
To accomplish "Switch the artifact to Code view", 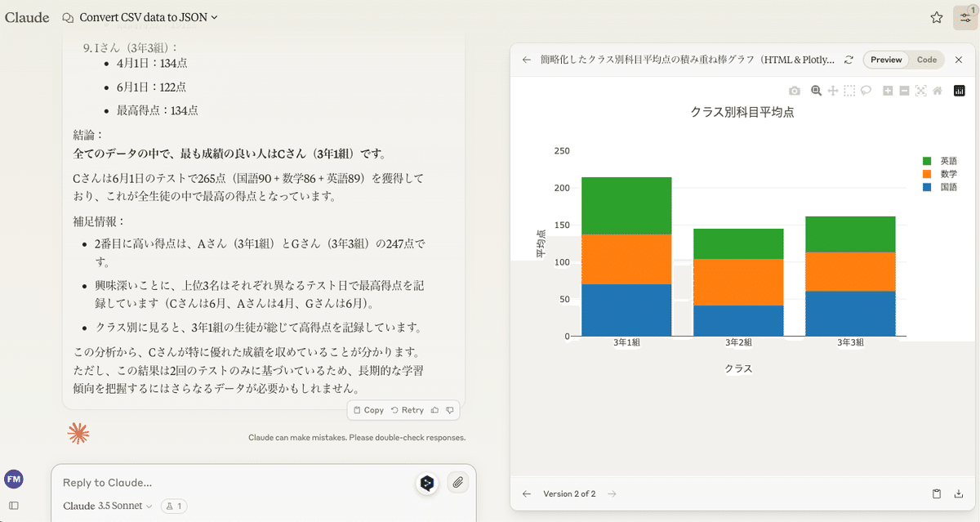I will click(x=927, y=60).
